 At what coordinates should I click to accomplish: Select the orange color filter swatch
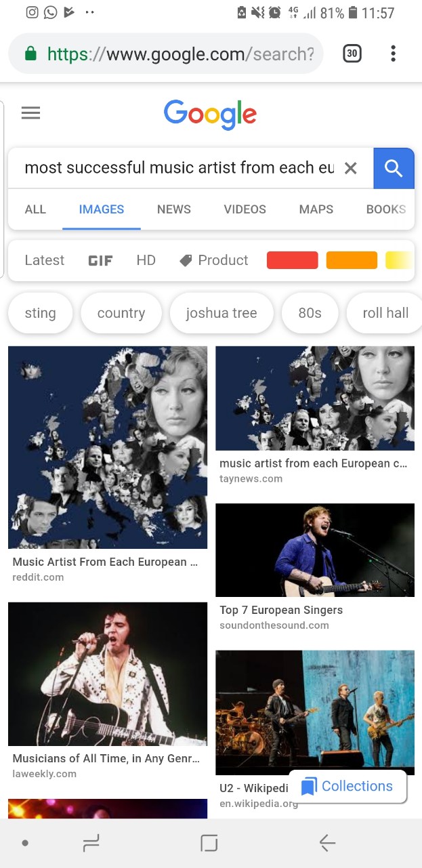352,260
